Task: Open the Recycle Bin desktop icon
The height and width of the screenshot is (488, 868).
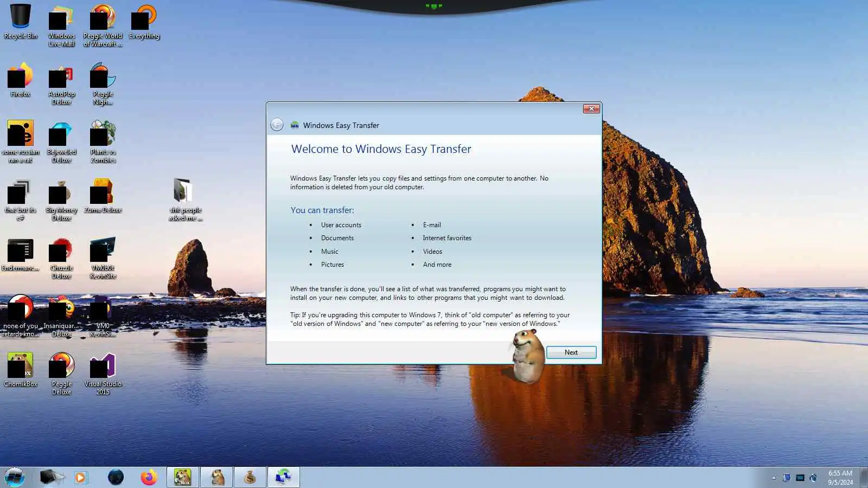Action: pos(21,22)
